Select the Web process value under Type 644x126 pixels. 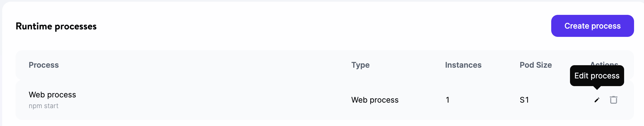click(x=375, y=100)
